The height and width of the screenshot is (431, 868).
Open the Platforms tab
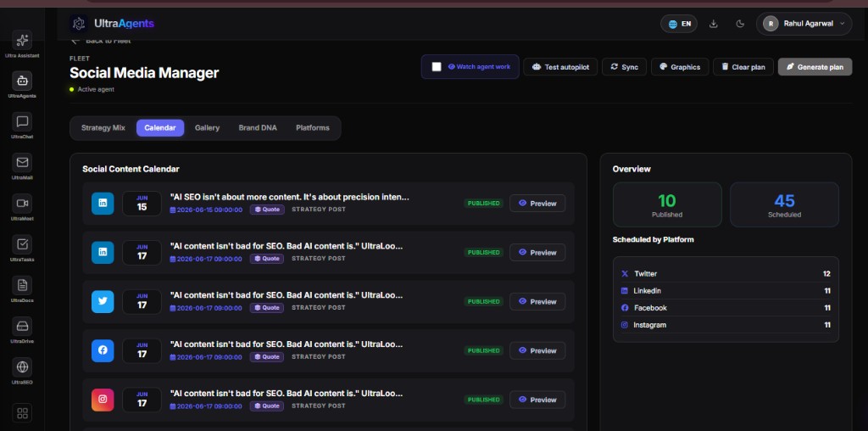[x=312, y=128]
